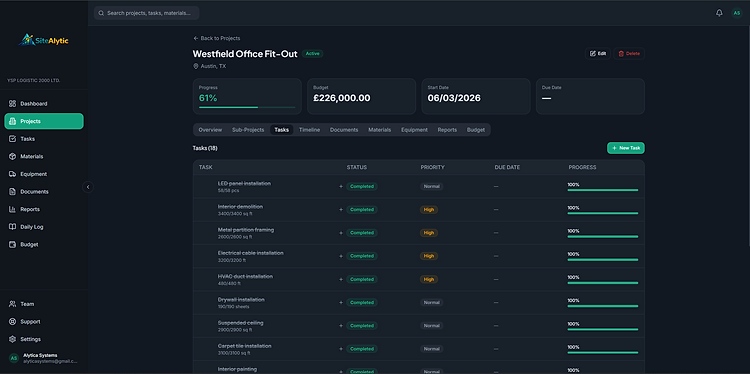Open the sidebar Tasks page
This screenshot has height=374, width=750.
click(x=44, y=139)
